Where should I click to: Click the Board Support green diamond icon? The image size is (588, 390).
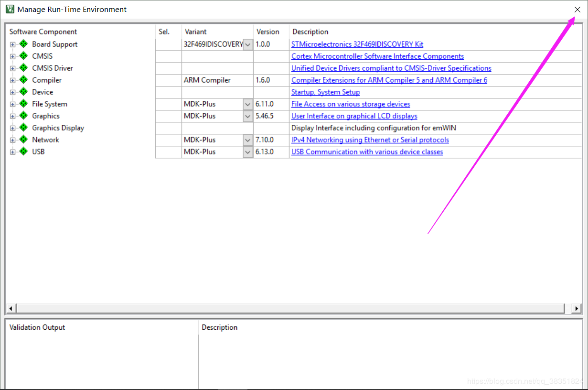[x=23, y=44]
